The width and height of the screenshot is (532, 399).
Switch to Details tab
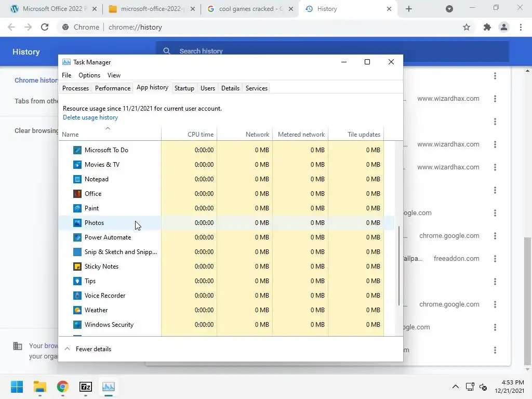230,88
